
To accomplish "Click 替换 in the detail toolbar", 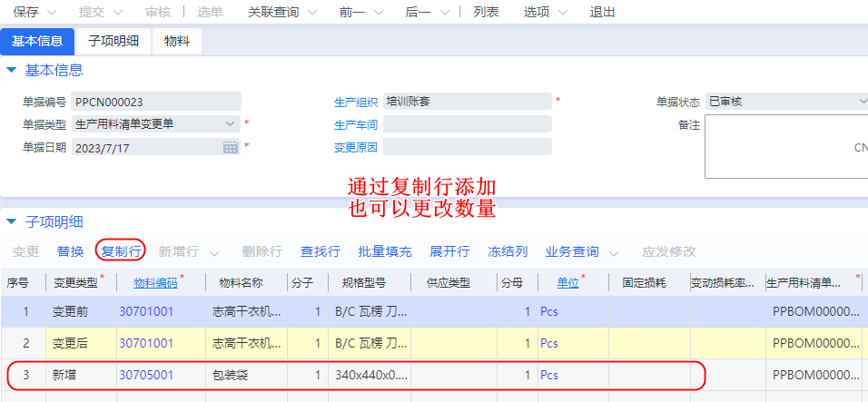I will (71, 251).
